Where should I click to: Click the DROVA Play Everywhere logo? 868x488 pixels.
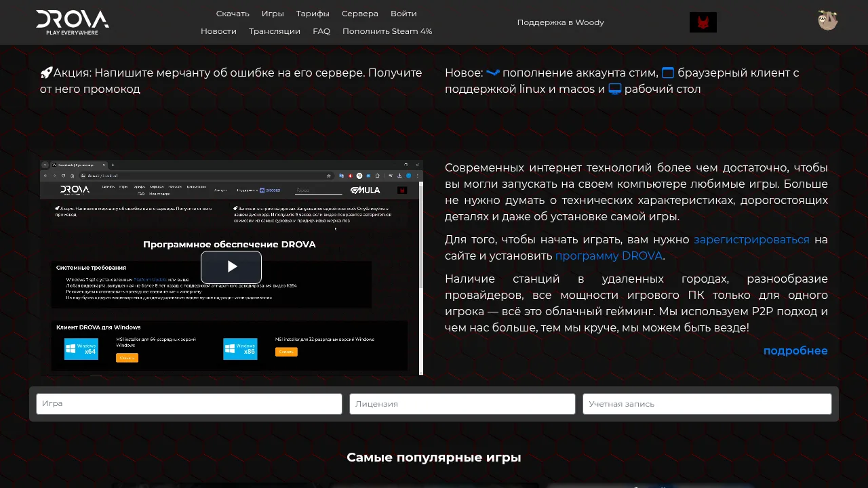click(73, 22)
